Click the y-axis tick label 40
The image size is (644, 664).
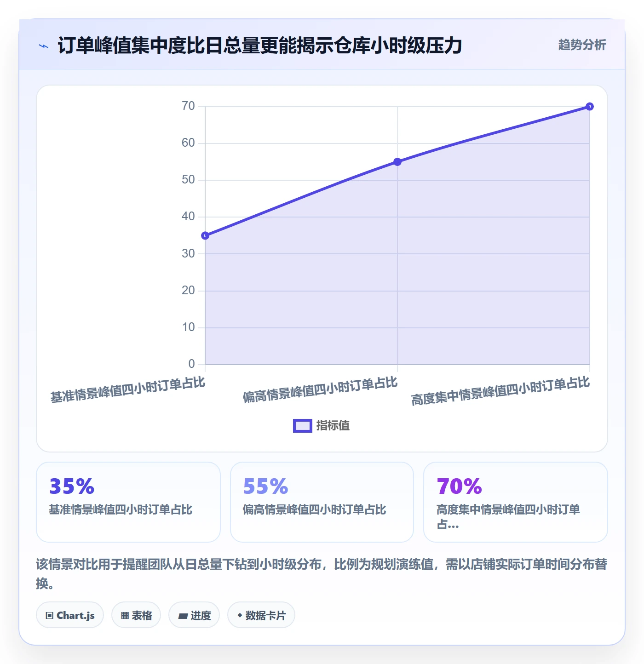tap(189, 217)
